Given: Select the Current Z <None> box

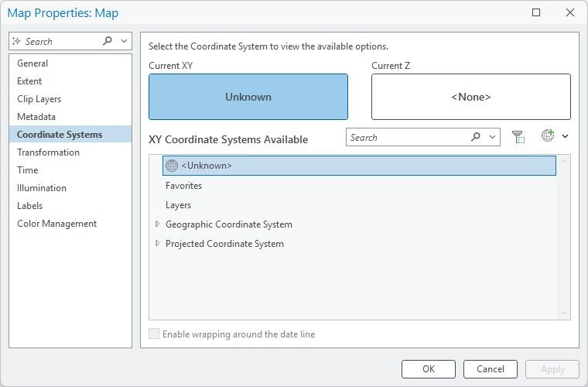Looking at the screenshot, I should [470, 97].
